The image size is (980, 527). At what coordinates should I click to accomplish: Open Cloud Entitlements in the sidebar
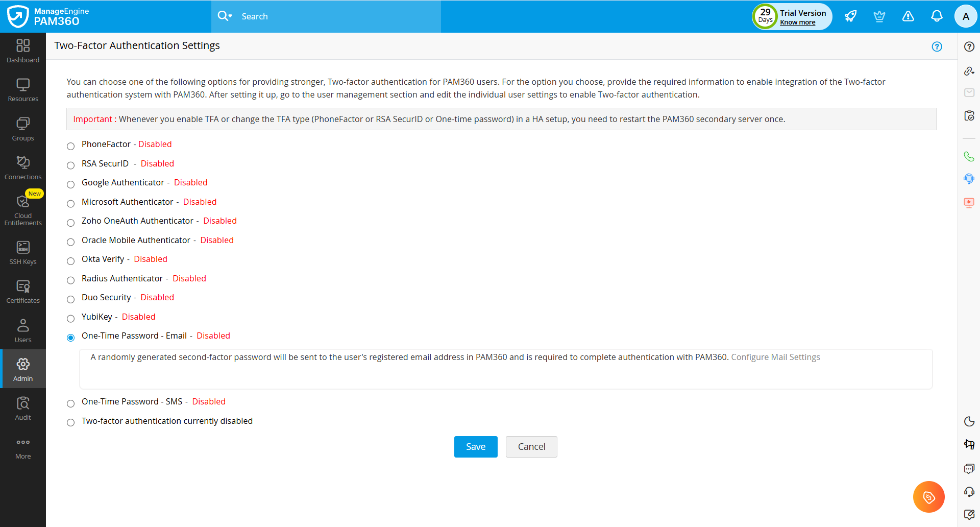coord(23,210)
